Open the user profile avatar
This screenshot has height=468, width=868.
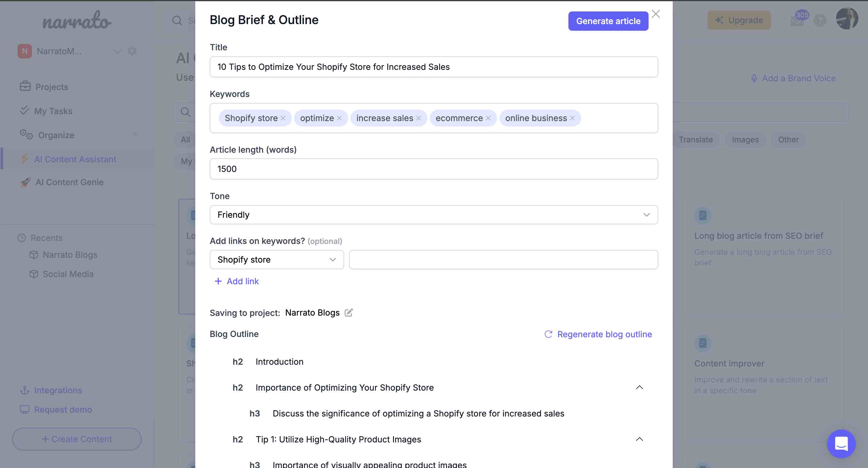(847, 19)
